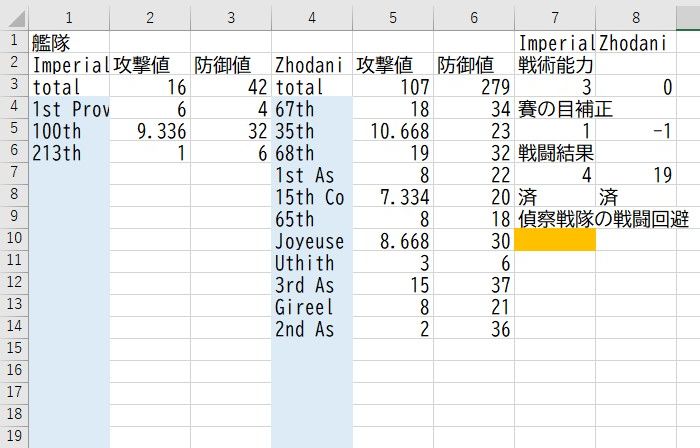Select the 2nd As cell
Image resolution: width=700 pixels, height=448 pixels.
coord(312,328)
